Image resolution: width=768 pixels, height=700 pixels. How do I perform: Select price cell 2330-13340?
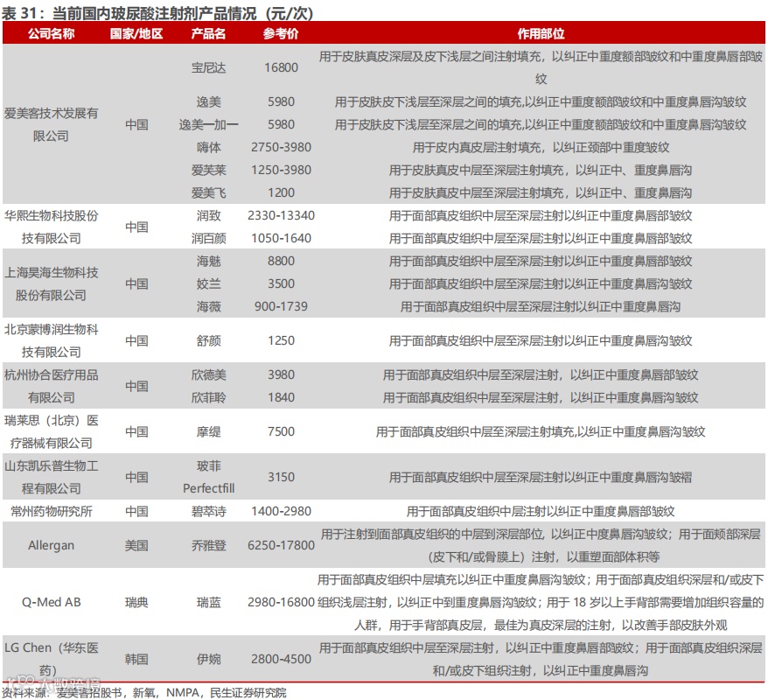(281, 215)
